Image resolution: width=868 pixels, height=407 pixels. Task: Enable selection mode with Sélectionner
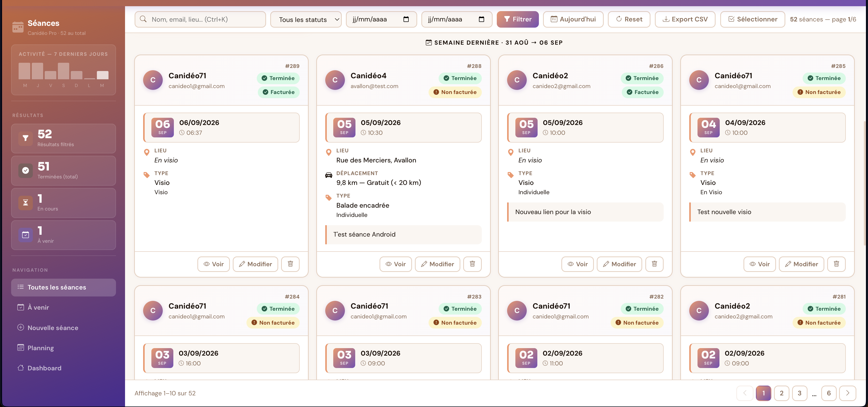pyautogui.click(x=753, y=19)
